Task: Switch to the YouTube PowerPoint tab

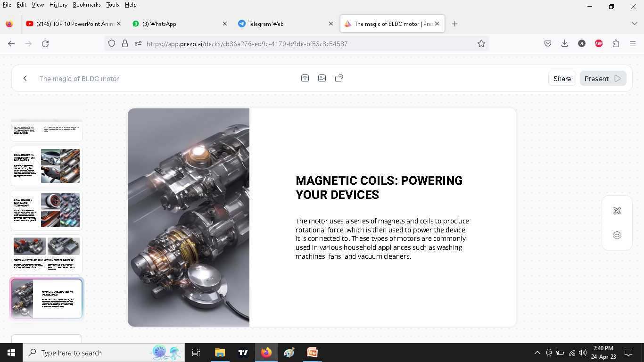Action: point(73,24)
